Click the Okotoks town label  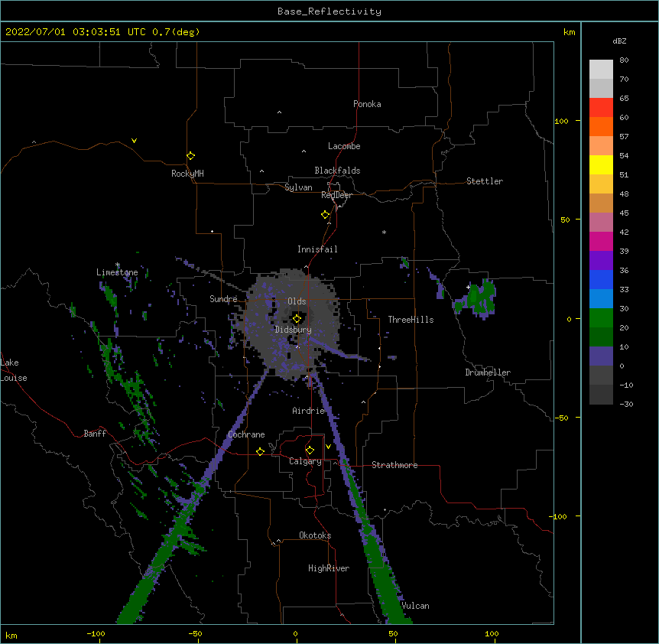pos(315,535)
